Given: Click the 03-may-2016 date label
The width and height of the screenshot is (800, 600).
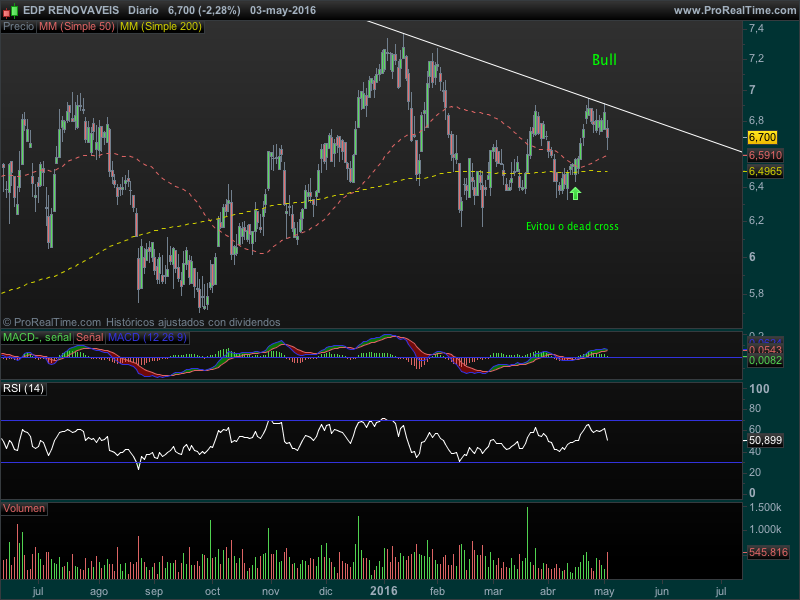Looking at the screenshot, I should [x=283, y=10].
